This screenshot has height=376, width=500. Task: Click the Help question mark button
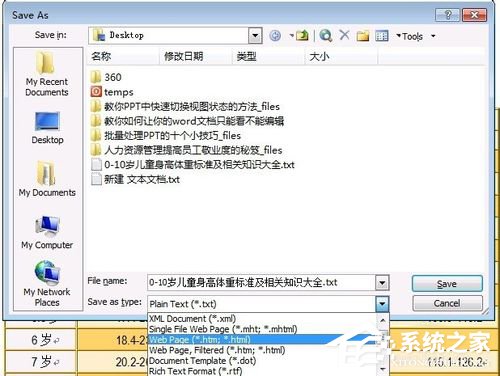(x=447, y=15)
